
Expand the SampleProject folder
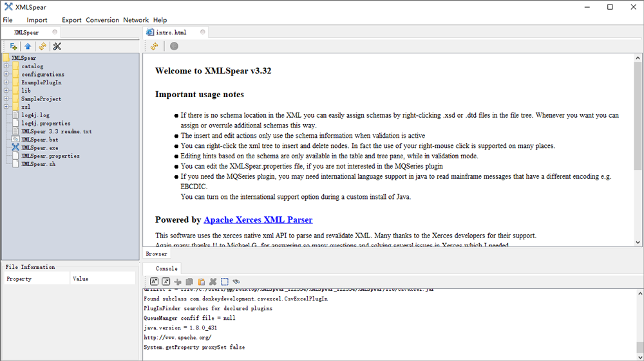point(6,98)
